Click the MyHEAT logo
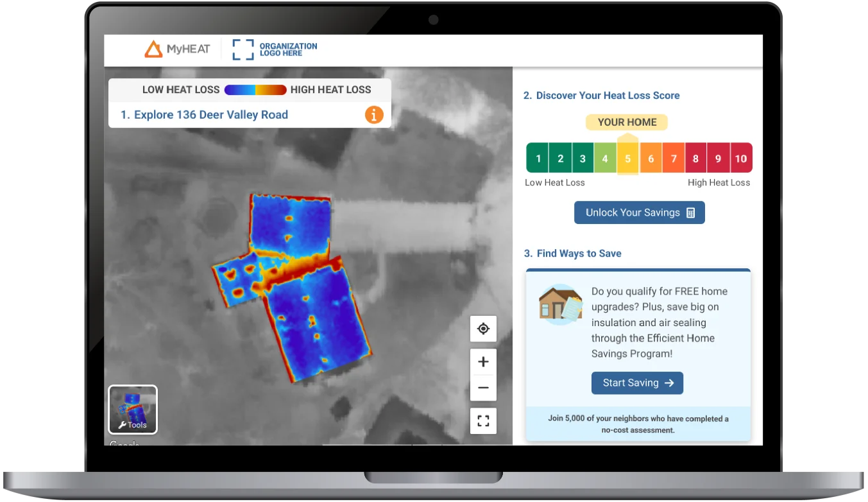 (177, 49)
